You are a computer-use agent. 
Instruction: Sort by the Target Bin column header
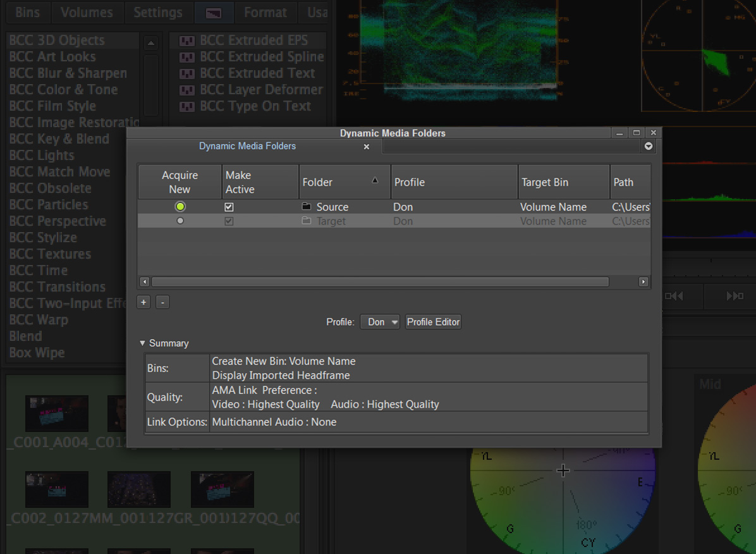(x=564, y=182)
